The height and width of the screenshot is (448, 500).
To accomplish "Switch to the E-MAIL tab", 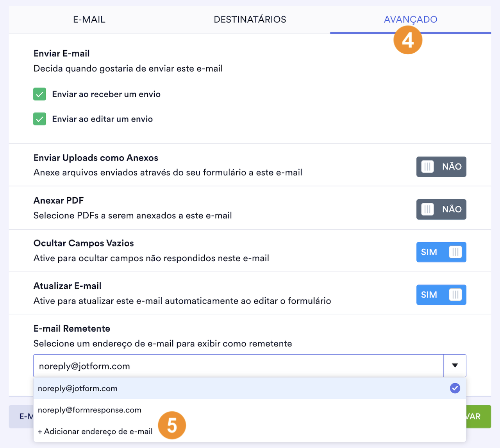I will (89, 20).
